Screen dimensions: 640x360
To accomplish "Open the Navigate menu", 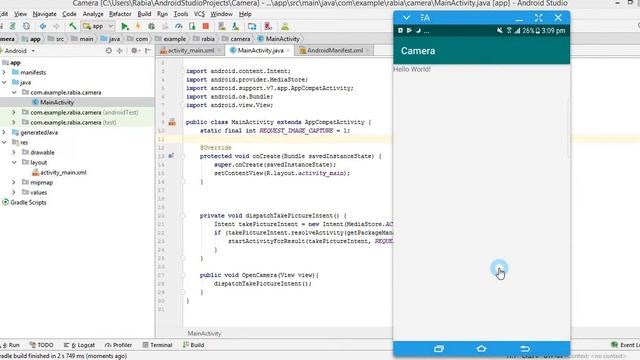I will coord(44,14).
